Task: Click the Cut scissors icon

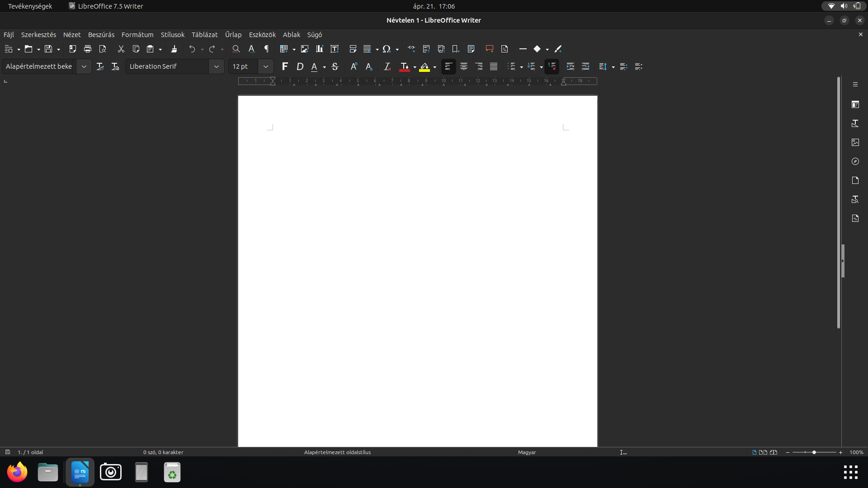Action: point(121,49)
